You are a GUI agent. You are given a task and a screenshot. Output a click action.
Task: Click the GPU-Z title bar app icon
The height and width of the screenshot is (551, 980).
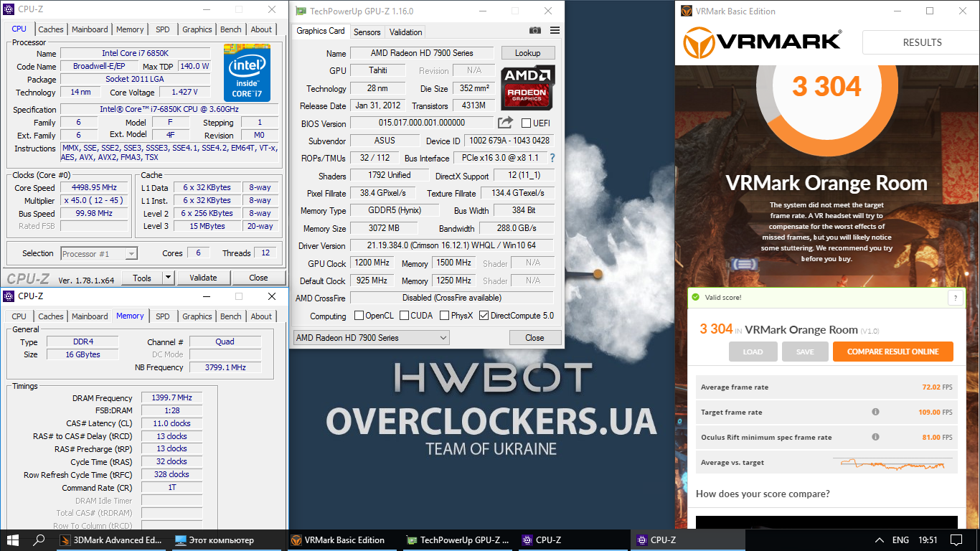point(301,11)
